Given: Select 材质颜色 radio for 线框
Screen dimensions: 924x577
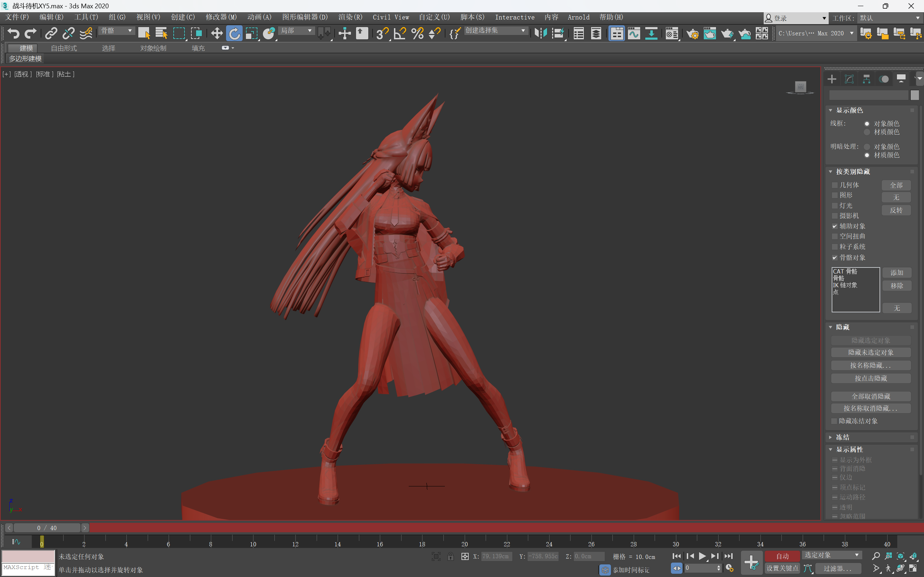Looking at the screenshot, I should click(x=867, y=132).
